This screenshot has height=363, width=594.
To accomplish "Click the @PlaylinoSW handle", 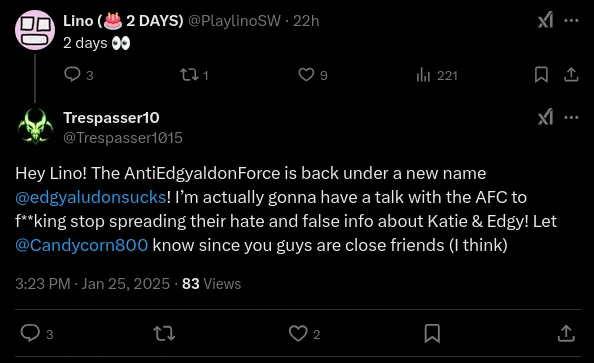I will pyautogui.click(x=234, y=21).
